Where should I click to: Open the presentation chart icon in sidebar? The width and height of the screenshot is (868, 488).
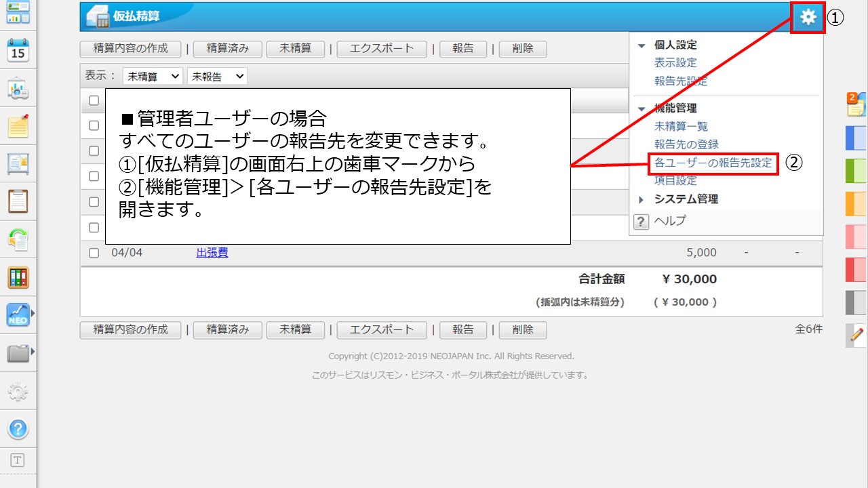click(x=18, y=88)
